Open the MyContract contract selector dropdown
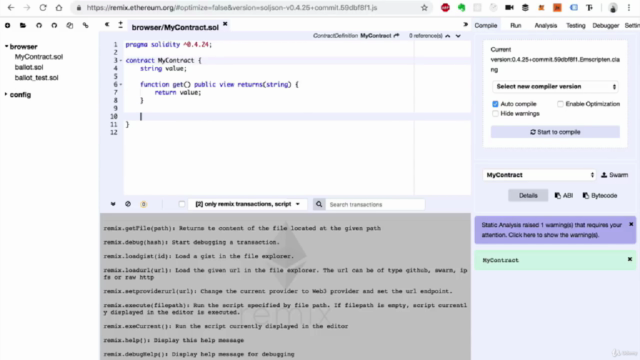640x360 pixels. click(539, 175)
